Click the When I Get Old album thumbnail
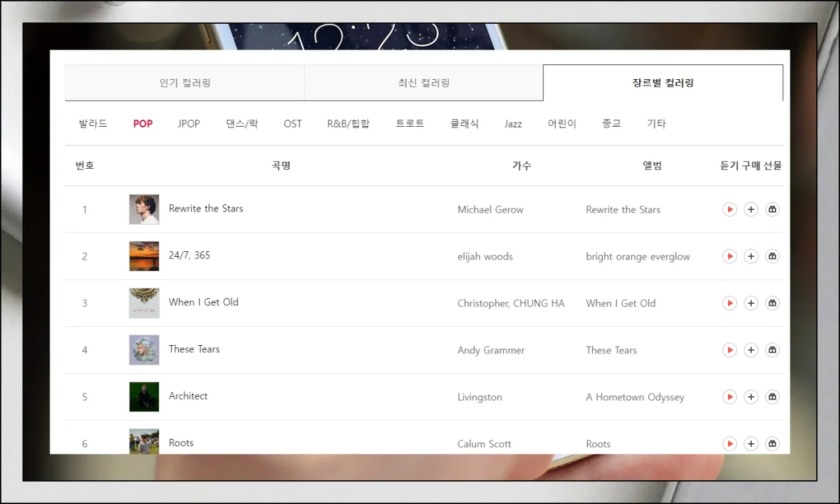The width and height of the screenshot is (840, 504). pos(144,303)
